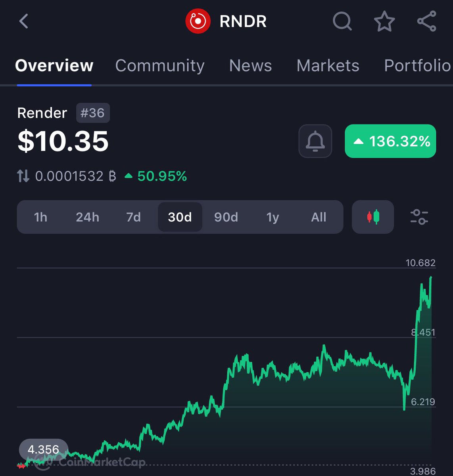Image resolution: width=453 pixels, height=476 pixels.
Task: Tap the 3.986 axis label
Action: pos(423,471)
